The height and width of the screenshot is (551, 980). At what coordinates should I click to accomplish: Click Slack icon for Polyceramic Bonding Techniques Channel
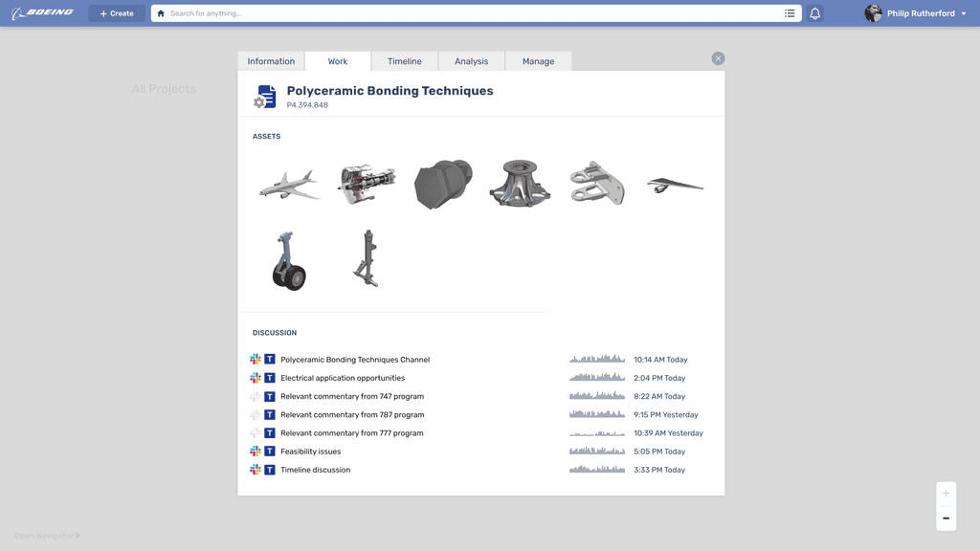[x=255, y=360]
